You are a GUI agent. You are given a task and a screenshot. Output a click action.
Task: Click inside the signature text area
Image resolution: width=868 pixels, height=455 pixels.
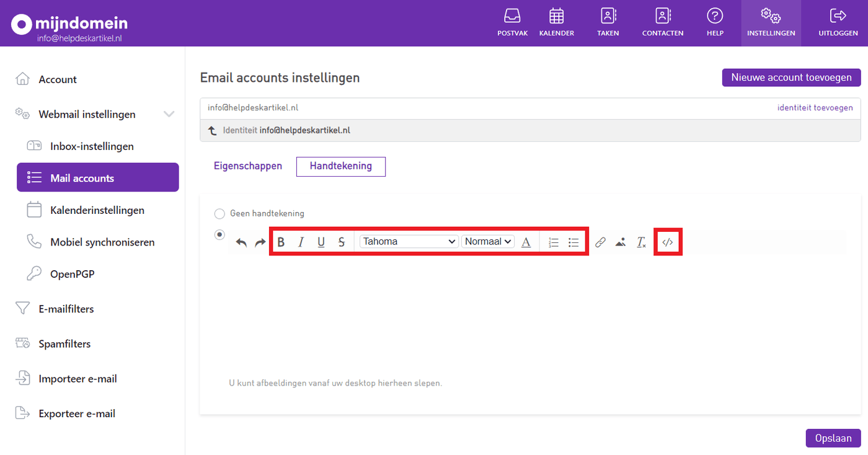[x=536, y=316]
